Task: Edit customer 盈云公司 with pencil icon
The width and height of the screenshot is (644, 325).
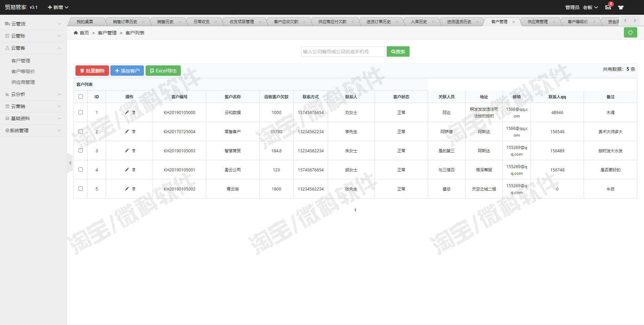Action: point(127,170)
